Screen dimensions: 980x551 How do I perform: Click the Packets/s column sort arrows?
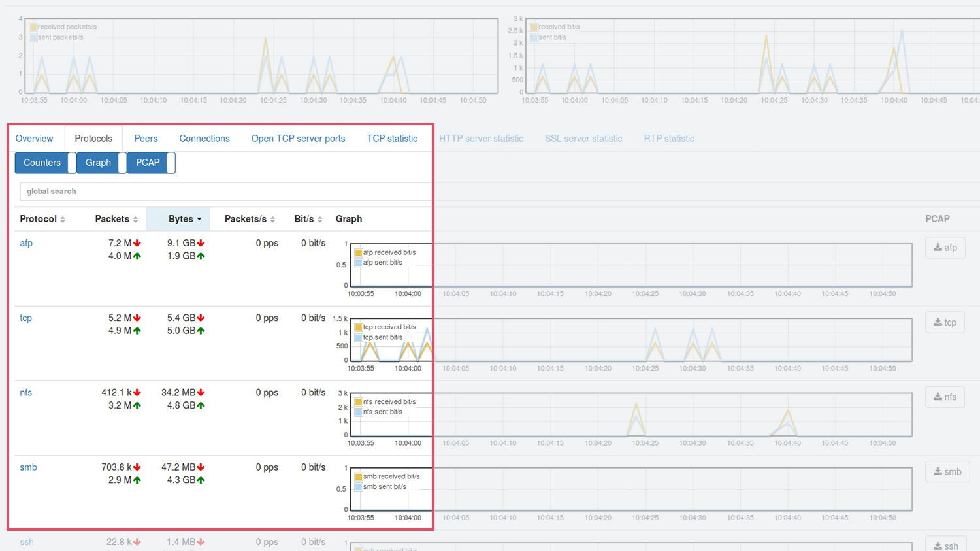(272, 220)
